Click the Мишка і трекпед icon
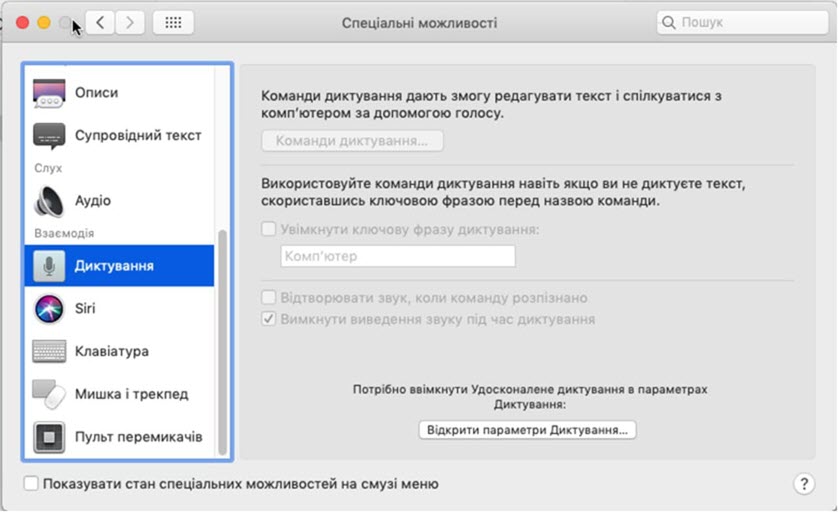This screenshot has height=512, width=838. [x=49, y=394]
